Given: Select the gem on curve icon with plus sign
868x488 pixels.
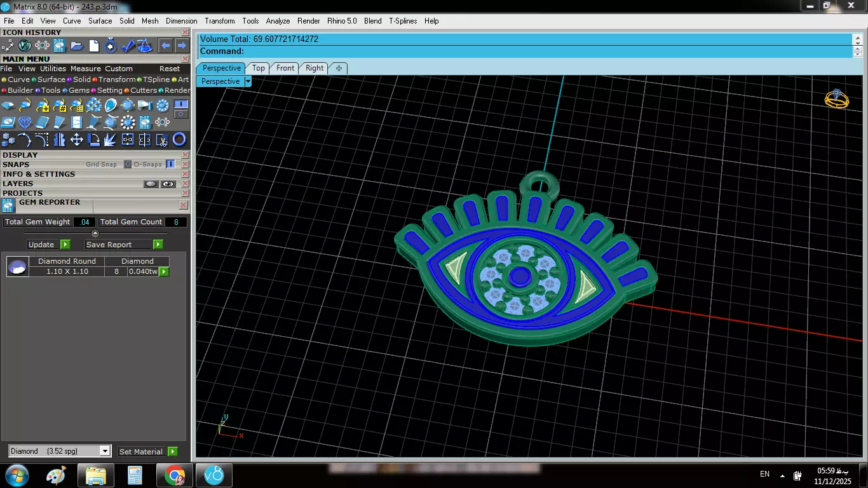Looking at the screenshot, I should pos(43,105).
